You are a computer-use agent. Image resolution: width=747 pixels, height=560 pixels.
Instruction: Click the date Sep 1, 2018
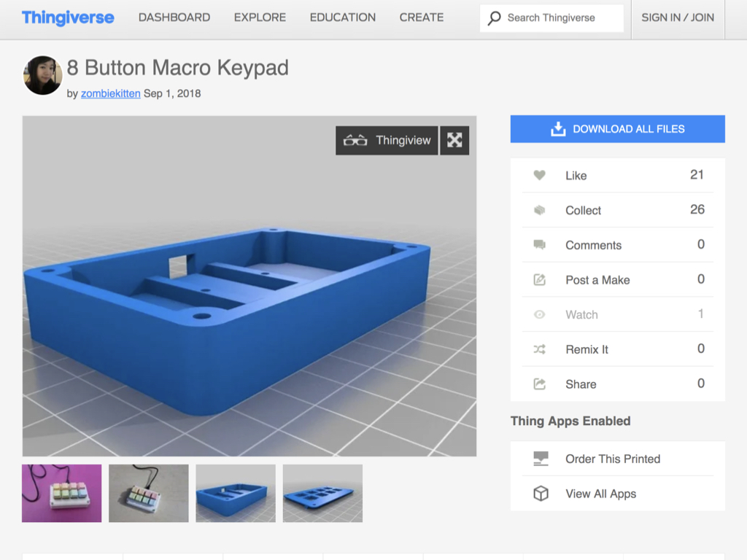click(x=172, y=93)
